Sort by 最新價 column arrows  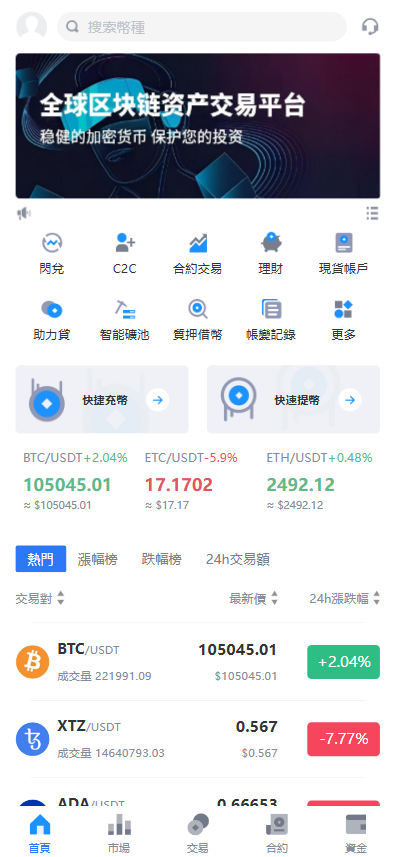275,598
